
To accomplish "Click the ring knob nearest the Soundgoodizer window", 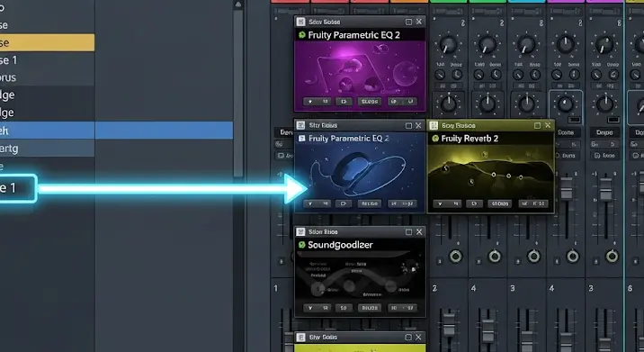I will coord(455,257).
